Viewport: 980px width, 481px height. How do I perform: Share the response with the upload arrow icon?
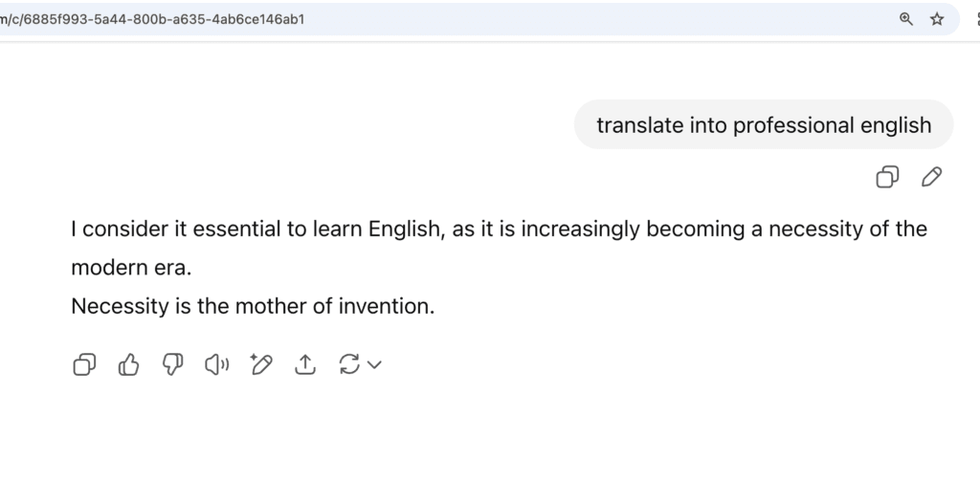(305, 364)
